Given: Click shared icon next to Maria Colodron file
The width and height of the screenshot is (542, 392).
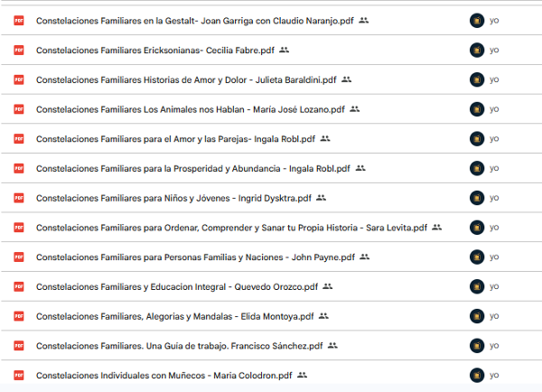Looking at the screenshot, I should [302, 375].
